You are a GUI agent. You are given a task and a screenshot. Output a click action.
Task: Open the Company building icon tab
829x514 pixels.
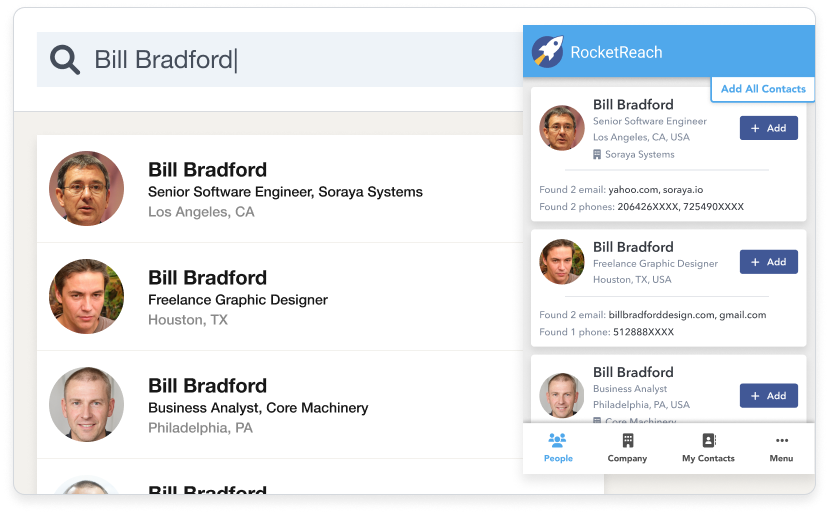pyautogui.click(x=628, y=440)
